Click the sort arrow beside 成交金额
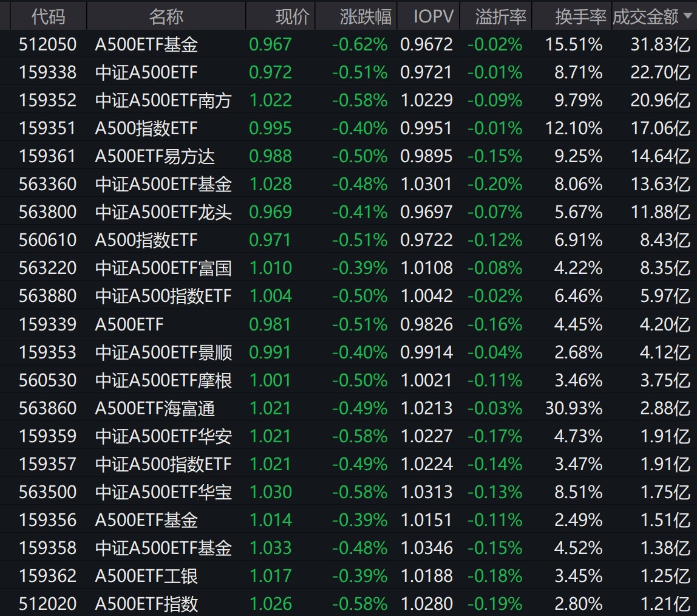The width and height of the screenshot is (697, 616). 687,16
